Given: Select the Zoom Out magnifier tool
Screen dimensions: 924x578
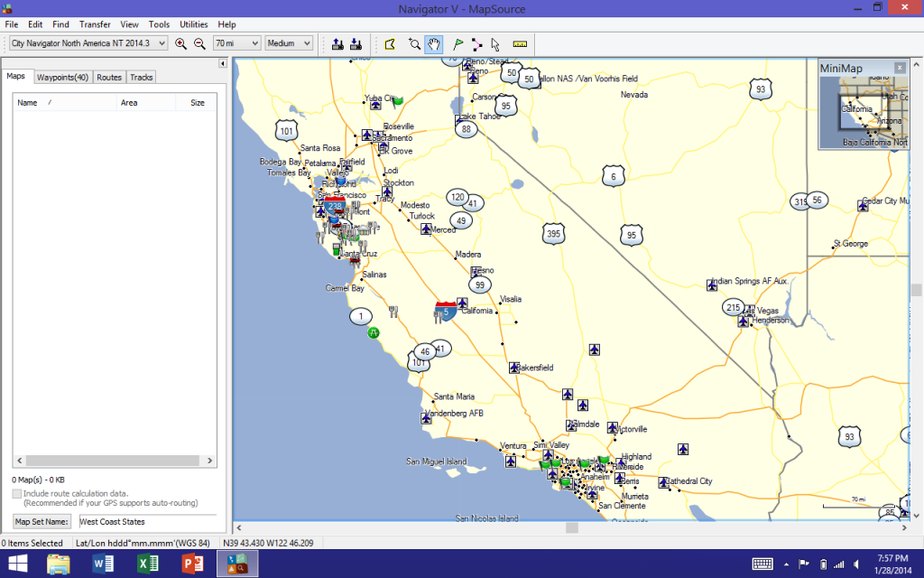Looking at the screenshot, I should [x=198, y=43].
